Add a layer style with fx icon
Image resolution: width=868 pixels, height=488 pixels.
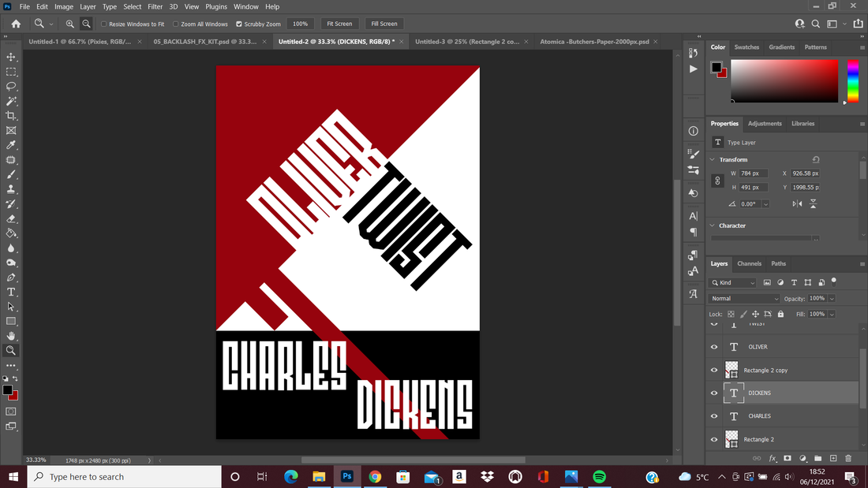click(x=773, y=458)
